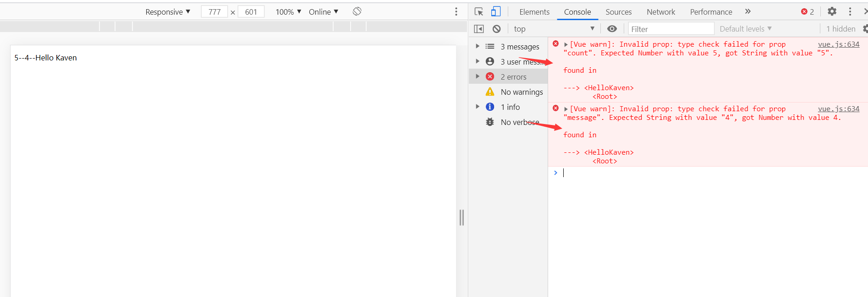Click the red error count badge
868x297 pixels.
(808, 12)
